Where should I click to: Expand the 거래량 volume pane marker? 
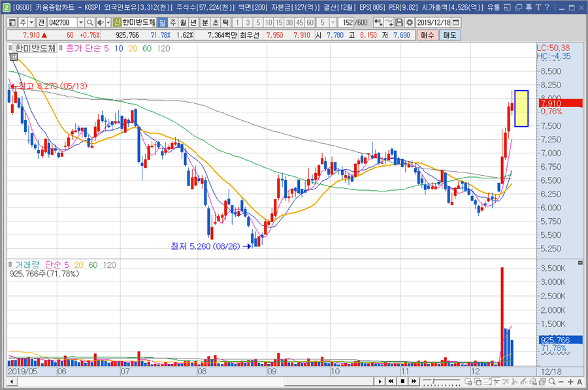(10, 265)
